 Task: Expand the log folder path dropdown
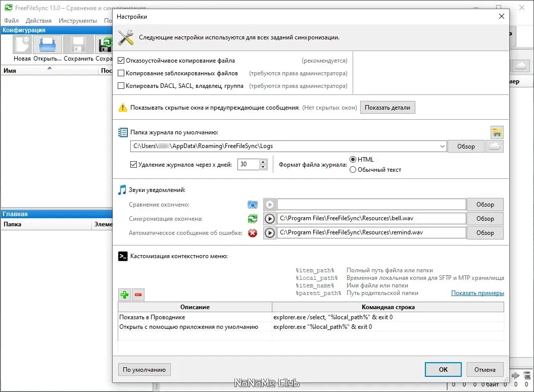coord(442,146)
